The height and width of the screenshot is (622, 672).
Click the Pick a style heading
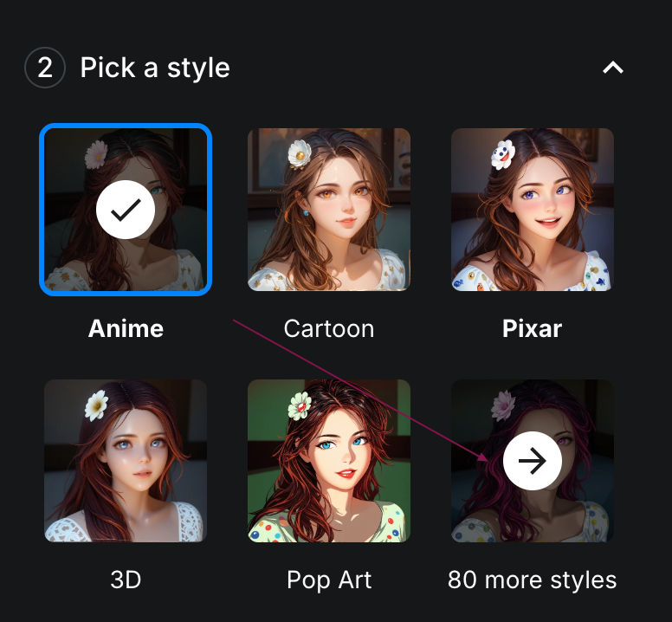click(155, 68)
